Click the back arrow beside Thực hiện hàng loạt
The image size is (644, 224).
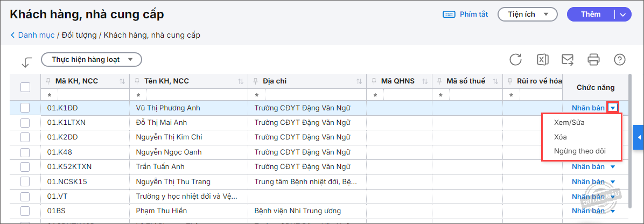pyautogui.click(x=26, y=62)
